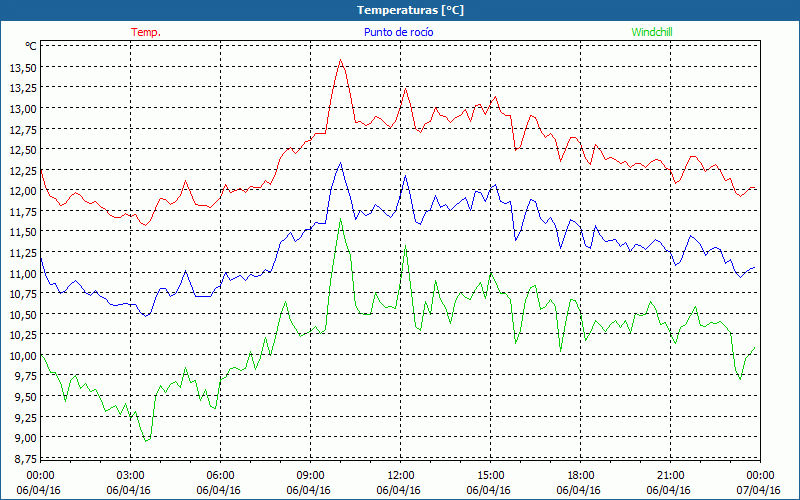Click the 11,75 y-axis value
Screen dimensions: 800x500
pyautogui.click(x=22, y=211)
